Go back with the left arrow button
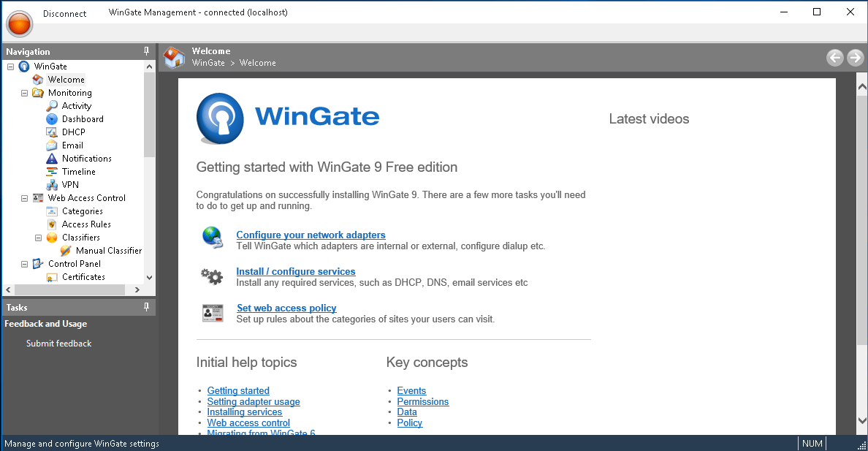Viewport: 868px width, 451px height. [x=835, y=58]
